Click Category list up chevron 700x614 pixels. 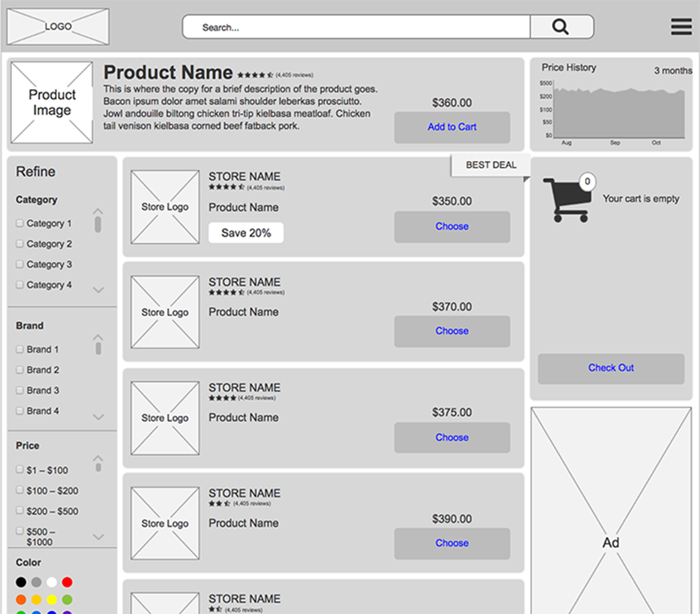[x=98, y=211]
